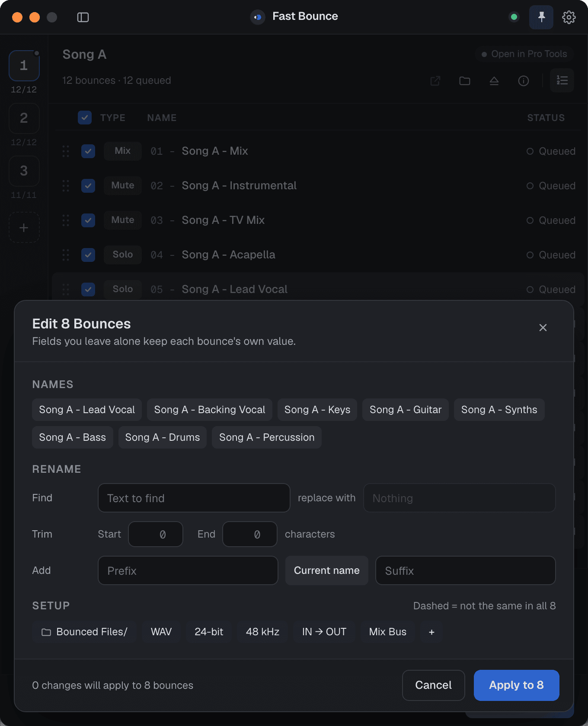Click the Trim Start number field
This screenshot has width=588, height=726.
click(x=156, y=534)
